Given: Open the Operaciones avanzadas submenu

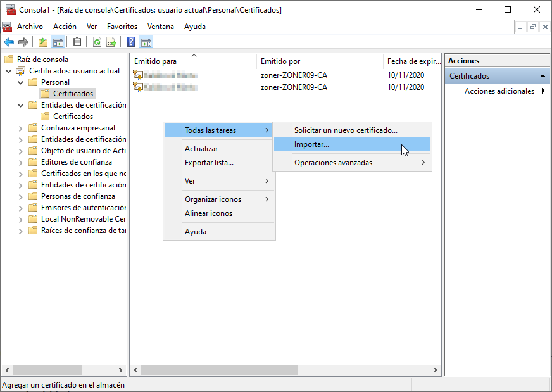Looking at the screenshot, I should [x=352, y=163].
